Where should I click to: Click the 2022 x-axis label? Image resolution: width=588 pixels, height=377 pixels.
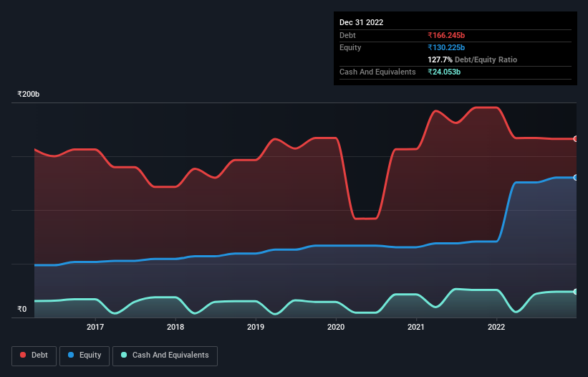click(496, 327)
